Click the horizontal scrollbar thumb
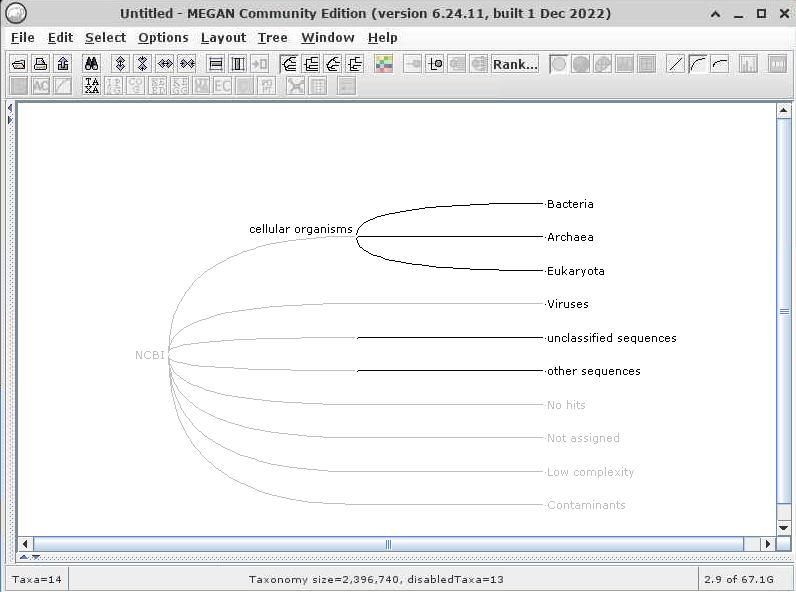 pos(388,544)
